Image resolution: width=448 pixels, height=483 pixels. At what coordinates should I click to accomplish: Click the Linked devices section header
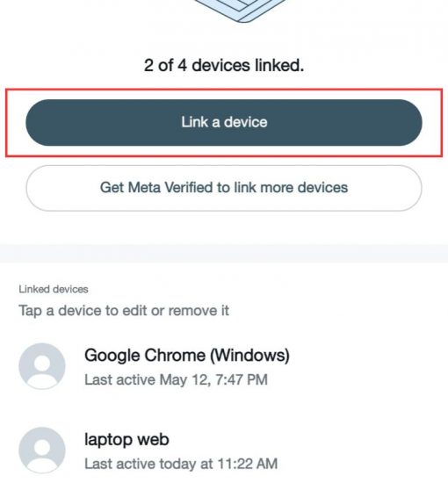pyautogui.click(x=54, y=289)
